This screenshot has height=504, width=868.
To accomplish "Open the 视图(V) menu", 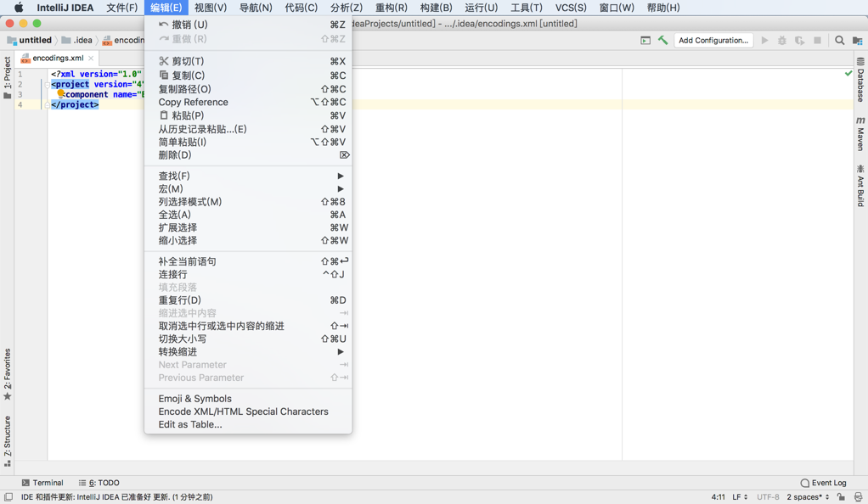I will point(211,8).
